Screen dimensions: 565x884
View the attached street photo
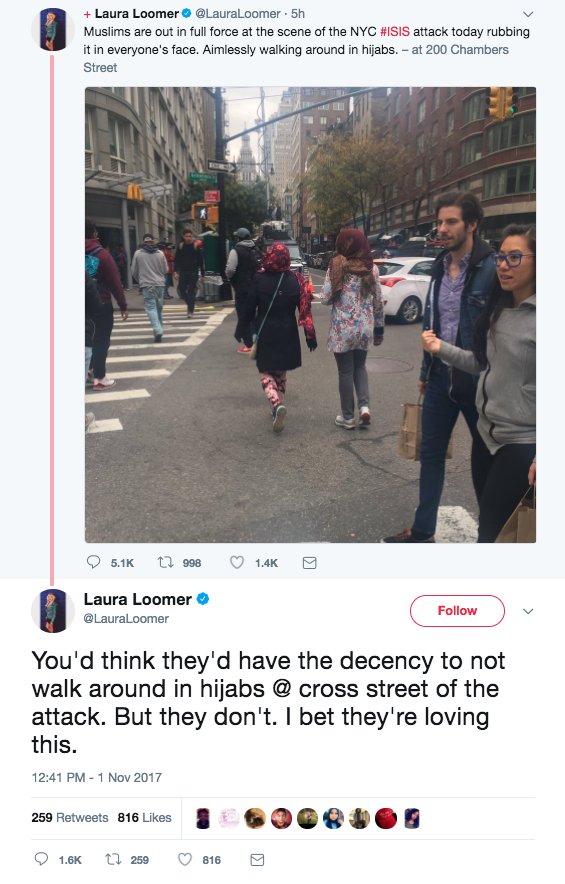point(310,315)
